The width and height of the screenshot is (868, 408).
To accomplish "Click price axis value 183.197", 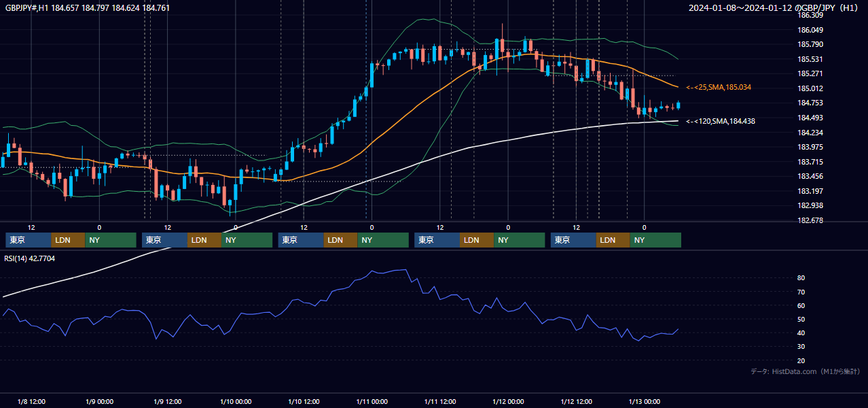I will (810, 191).
